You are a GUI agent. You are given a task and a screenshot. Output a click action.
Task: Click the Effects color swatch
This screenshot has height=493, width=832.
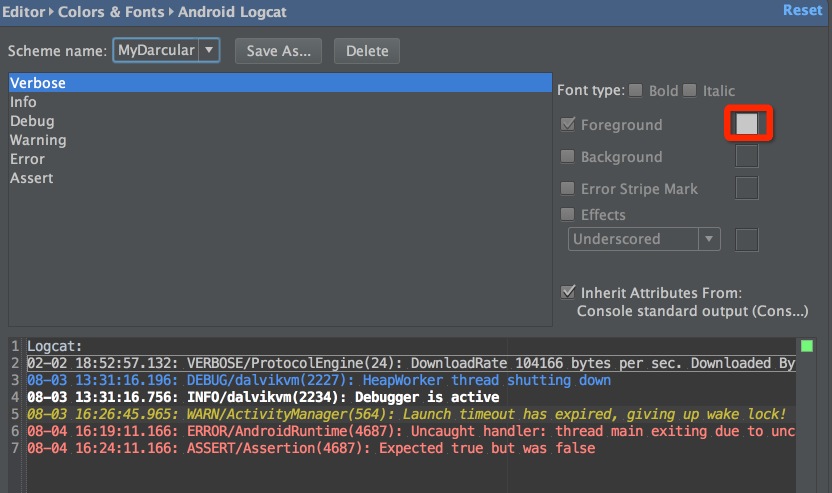[x=747, y=239]
